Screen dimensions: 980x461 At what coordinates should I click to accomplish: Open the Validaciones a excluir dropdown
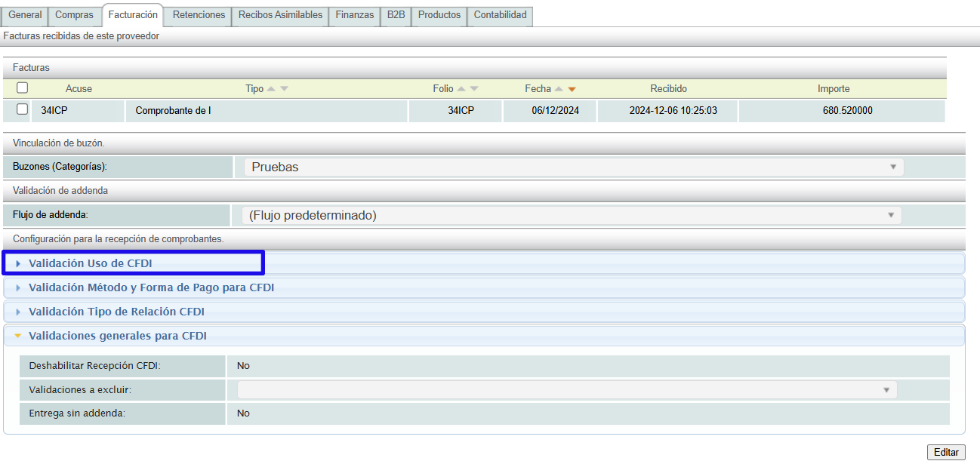(567, 389)
